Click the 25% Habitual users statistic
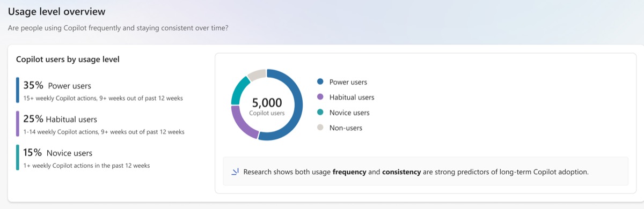The height and width of the screenshot is (209, 644). [x=60, y=119]
